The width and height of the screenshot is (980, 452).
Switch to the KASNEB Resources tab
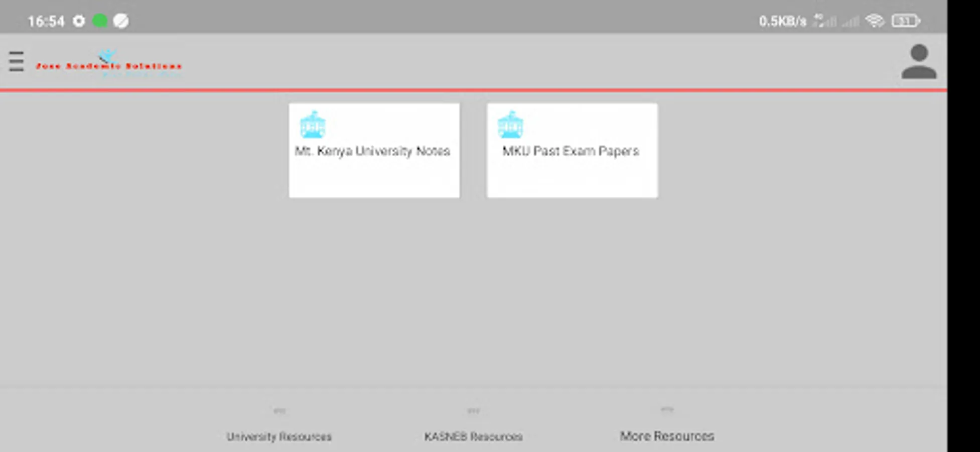(x=473, y=425)
